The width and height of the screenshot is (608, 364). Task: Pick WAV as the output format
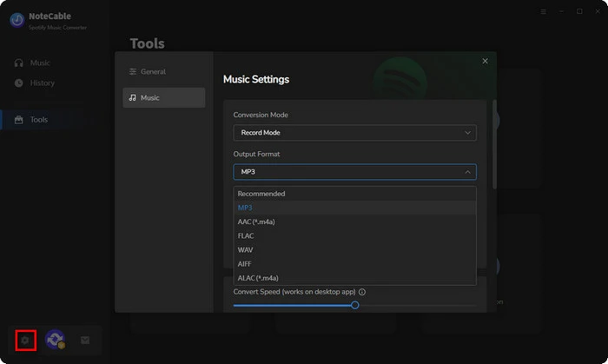[246, 249]
